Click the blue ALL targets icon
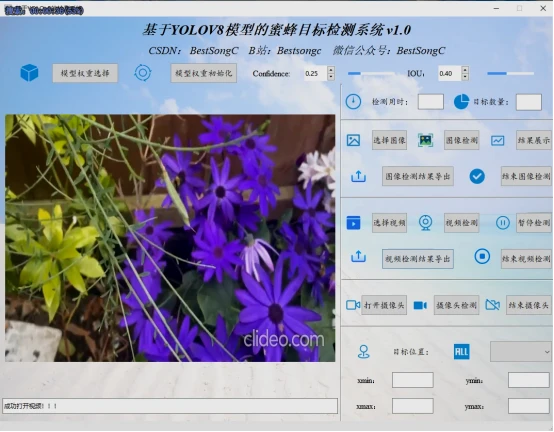The image size is (554, 432). (461, 351)
